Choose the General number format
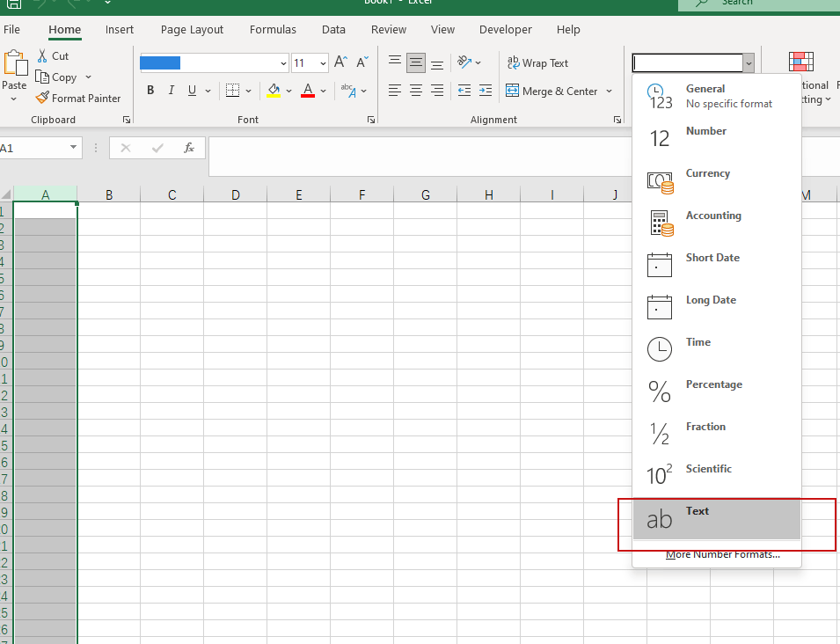Viewport: 840px width, 644px height. pos(717,97)
